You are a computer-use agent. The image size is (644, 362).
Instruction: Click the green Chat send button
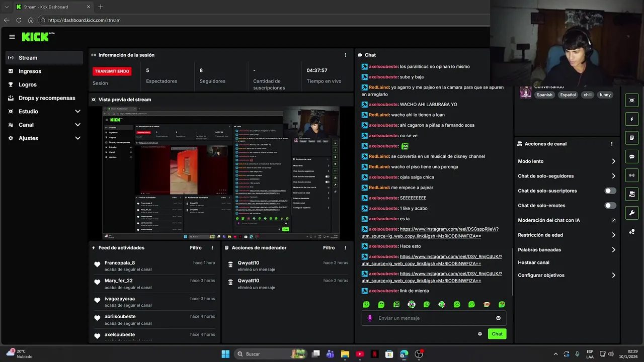click(497, 334)
